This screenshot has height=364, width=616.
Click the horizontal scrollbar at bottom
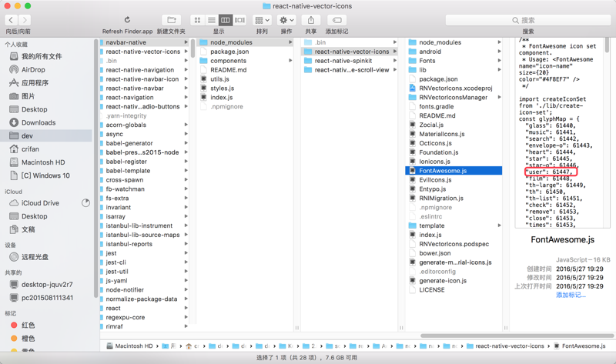[x=517, y=336]
